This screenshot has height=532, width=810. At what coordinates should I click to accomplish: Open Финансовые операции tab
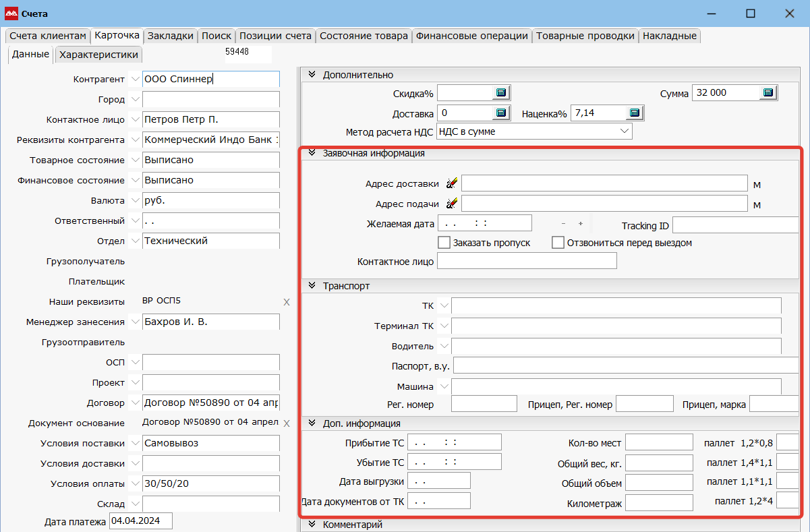point(472,36)
